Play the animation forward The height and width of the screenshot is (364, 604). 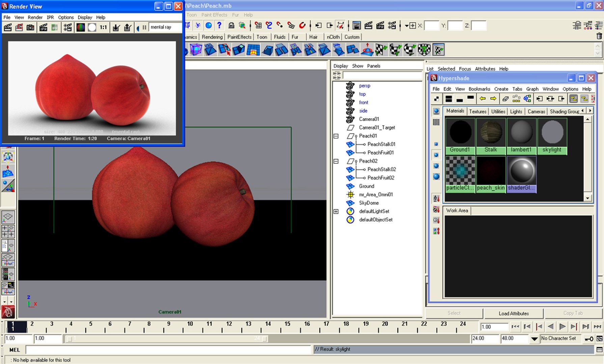click(562, 327)
